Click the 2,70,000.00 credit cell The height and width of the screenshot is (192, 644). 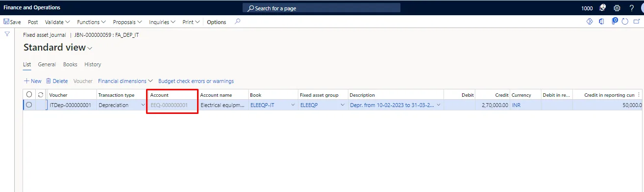point(493,105)
